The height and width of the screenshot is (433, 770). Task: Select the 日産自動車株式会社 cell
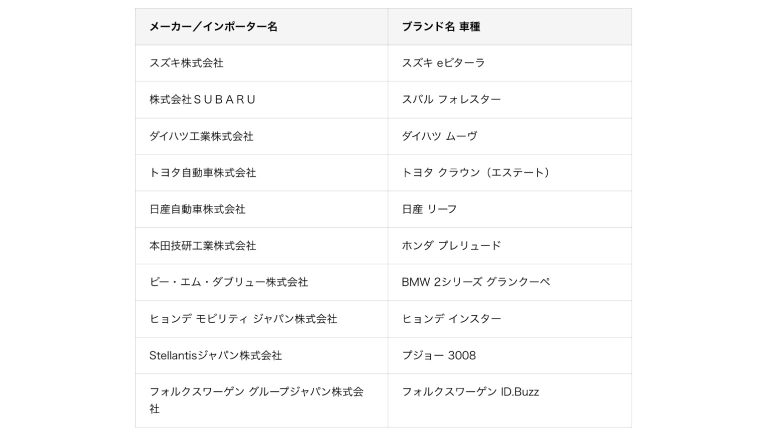[x=196, y=209]
